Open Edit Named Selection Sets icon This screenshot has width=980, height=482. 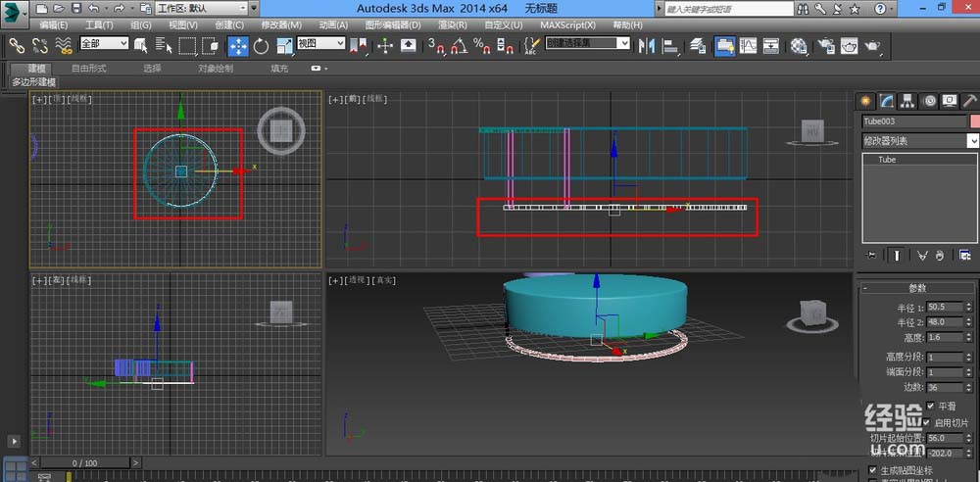(531, 46)
